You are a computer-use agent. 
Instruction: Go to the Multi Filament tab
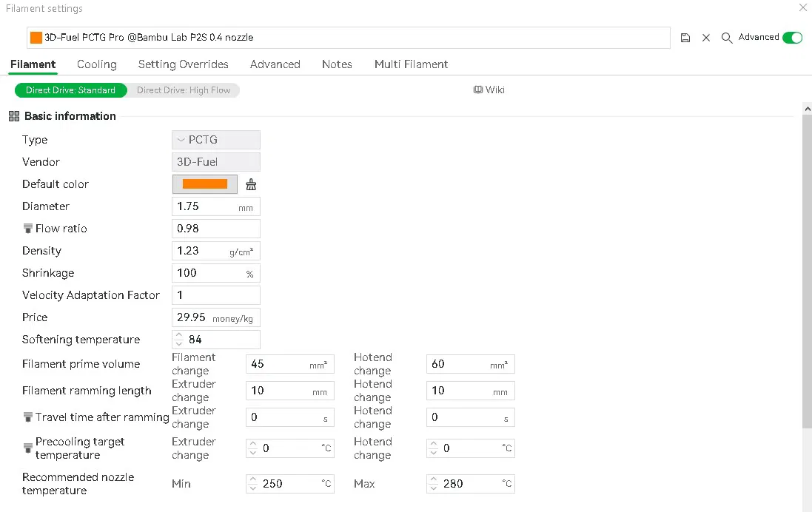[x=411, y=64]
